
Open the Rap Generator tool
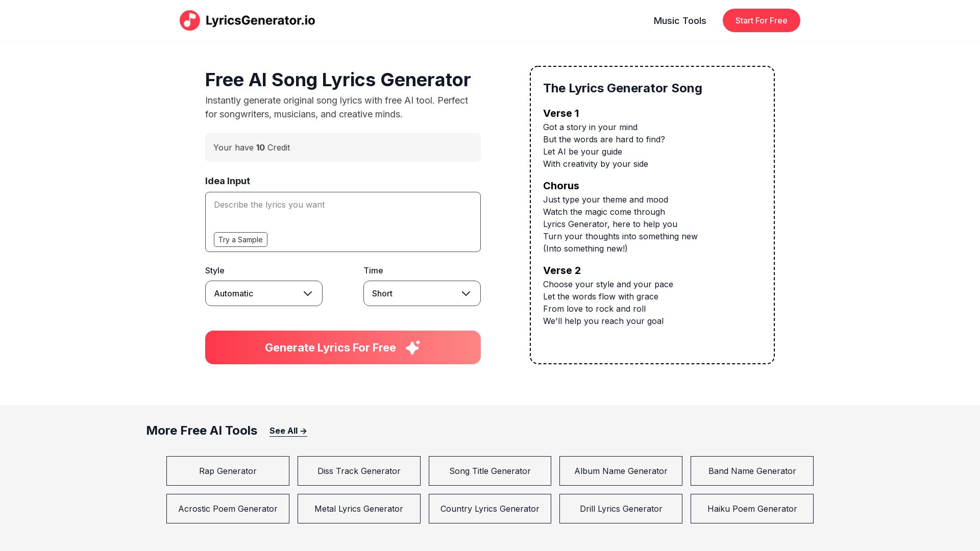(228, 471)
